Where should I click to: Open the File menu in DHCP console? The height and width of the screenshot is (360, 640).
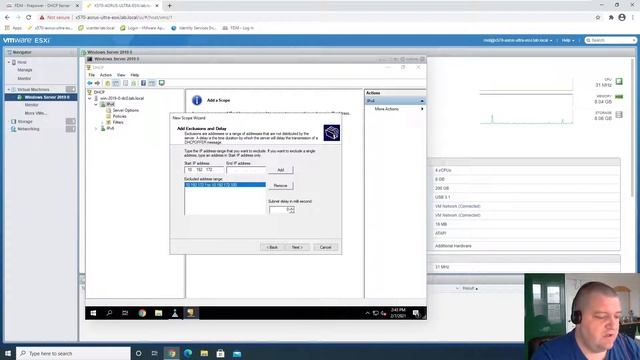point(92,75)
